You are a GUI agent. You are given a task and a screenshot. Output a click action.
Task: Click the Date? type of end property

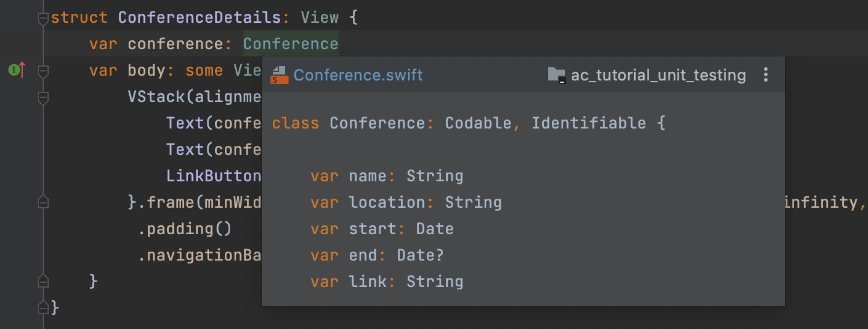tap(420, 256)
